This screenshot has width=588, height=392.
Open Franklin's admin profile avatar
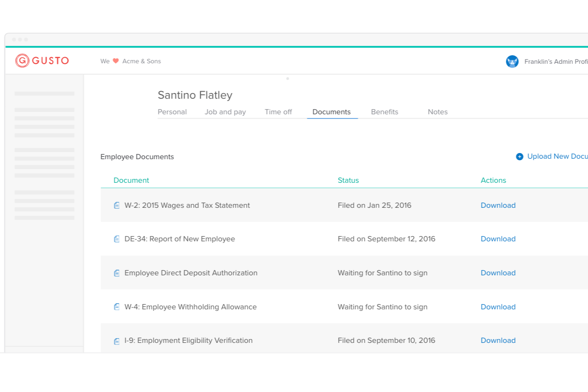point(512,61)
